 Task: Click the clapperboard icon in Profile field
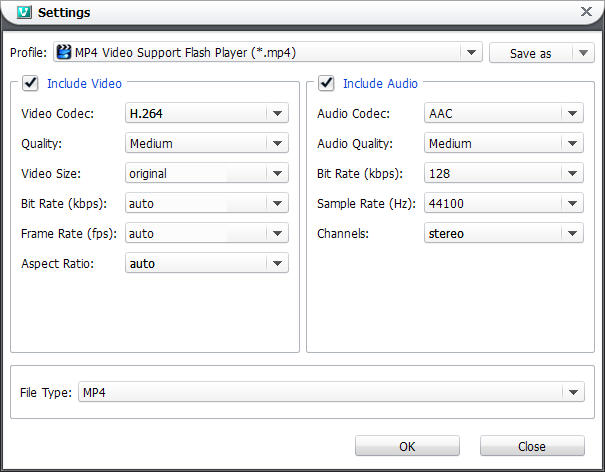coord(64,52)
